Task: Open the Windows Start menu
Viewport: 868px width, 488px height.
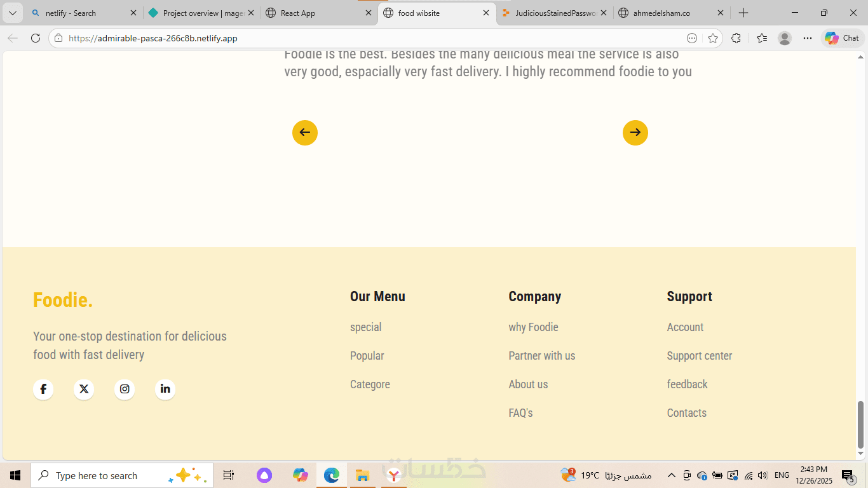Action: click(x=15, y=475)
